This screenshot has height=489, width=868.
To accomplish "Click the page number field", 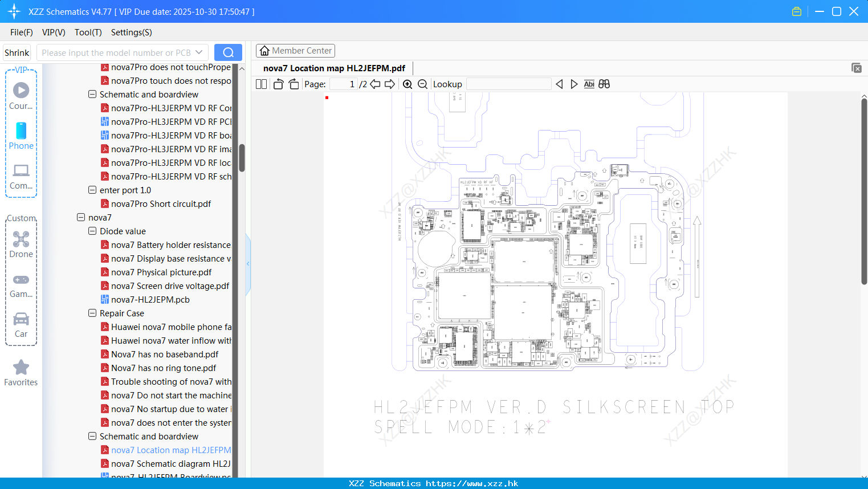I will pos(343,84).
